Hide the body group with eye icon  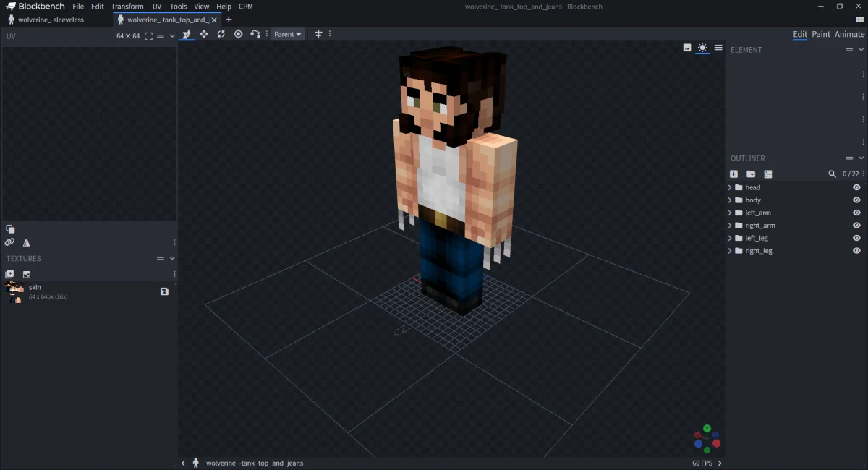point(856,200)
